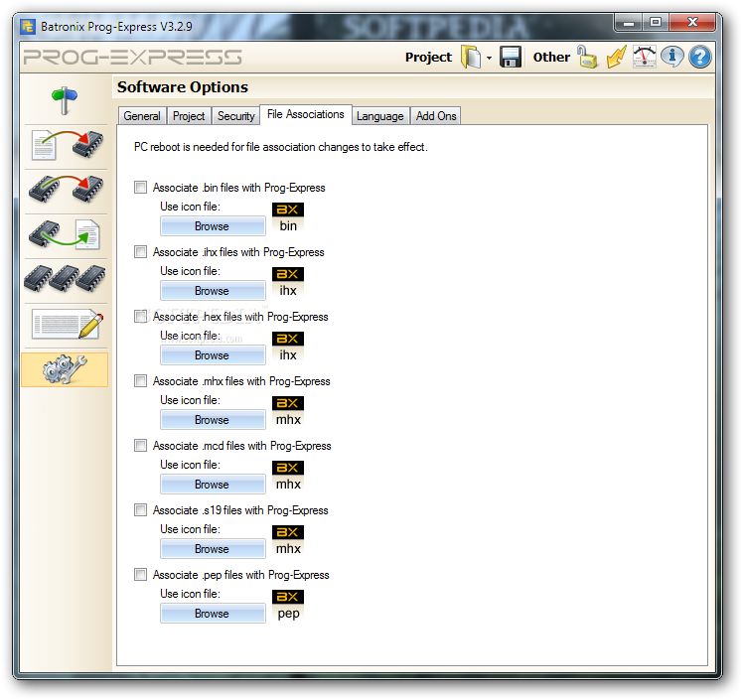Save project with floppy disk icon
The width and height of the screenshot is (743, 700).
[x=511, y=57]
